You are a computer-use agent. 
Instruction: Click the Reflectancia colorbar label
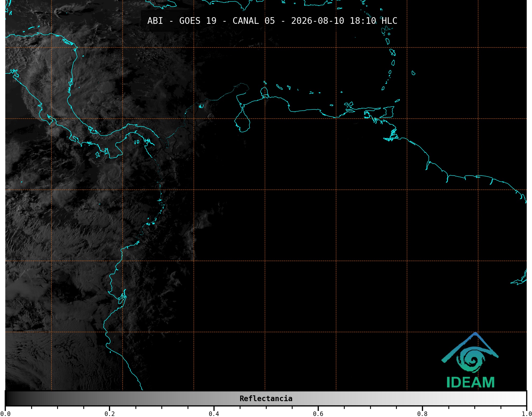pyautogui.click(x=266, y=398)
